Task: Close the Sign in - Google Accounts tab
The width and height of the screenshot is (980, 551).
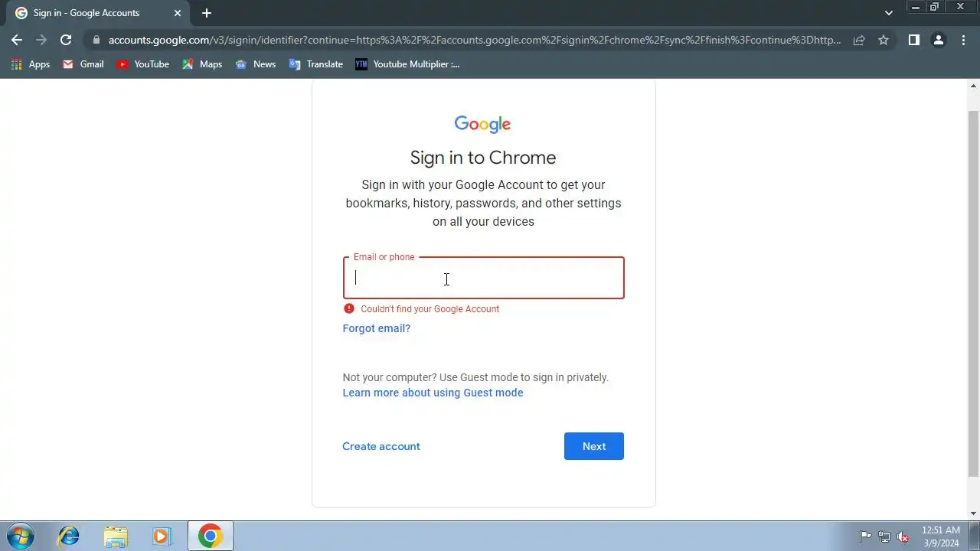Action: (x=178, y=13)
